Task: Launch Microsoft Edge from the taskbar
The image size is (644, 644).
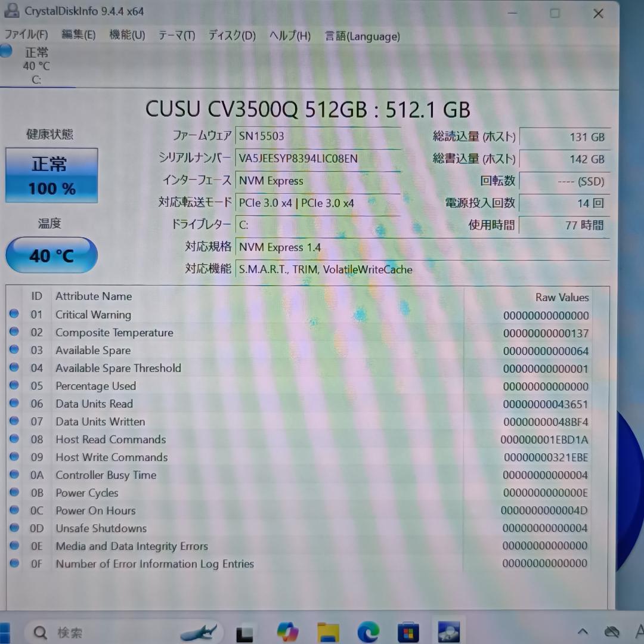Action: (x=368, y=632)
